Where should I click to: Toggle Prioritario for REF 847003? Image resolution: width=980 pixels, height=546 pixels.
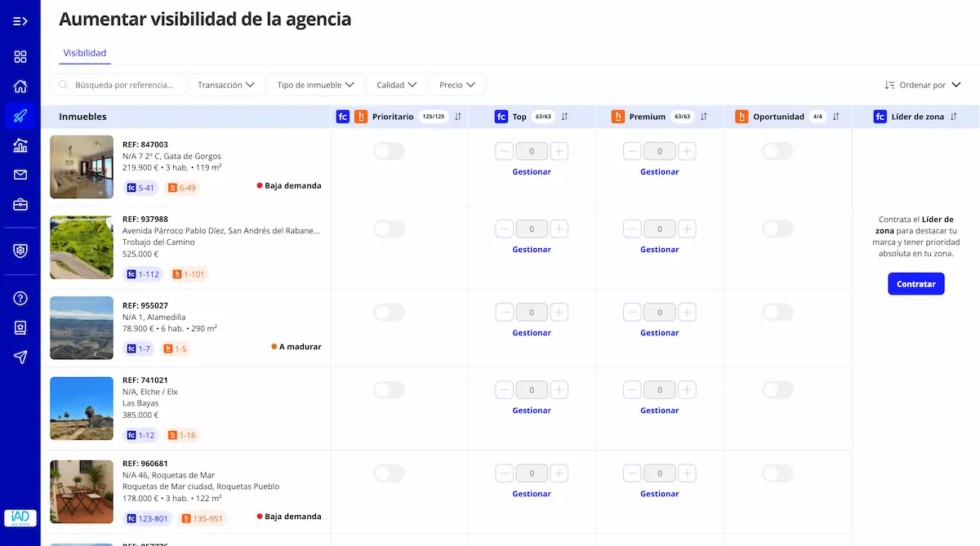tap(389, 151)
